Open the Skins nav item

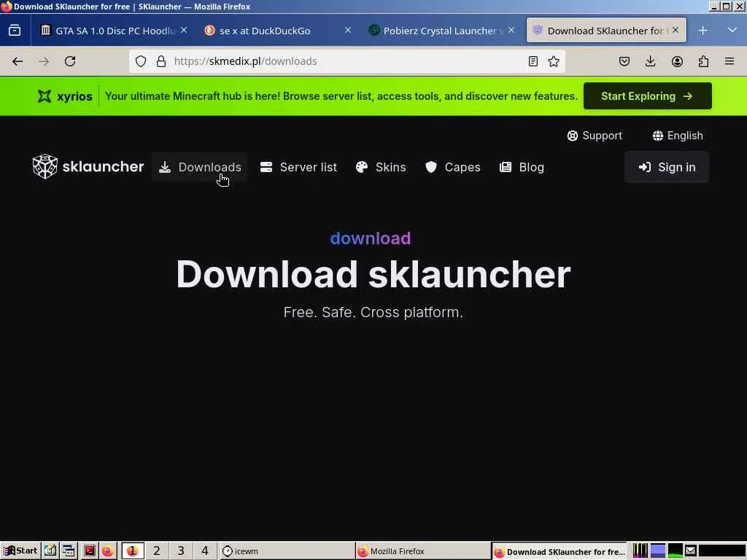381,167
